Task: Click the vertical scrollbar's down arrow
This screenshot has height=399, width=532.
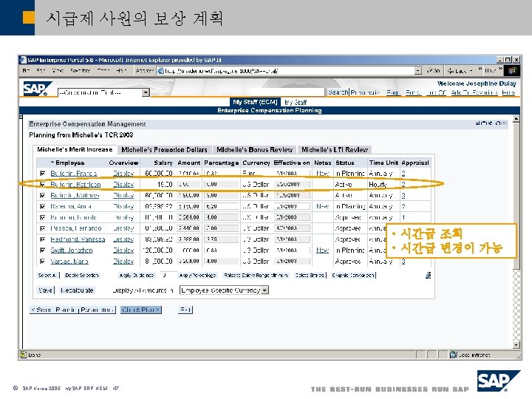Action: [x=516, y=345]
